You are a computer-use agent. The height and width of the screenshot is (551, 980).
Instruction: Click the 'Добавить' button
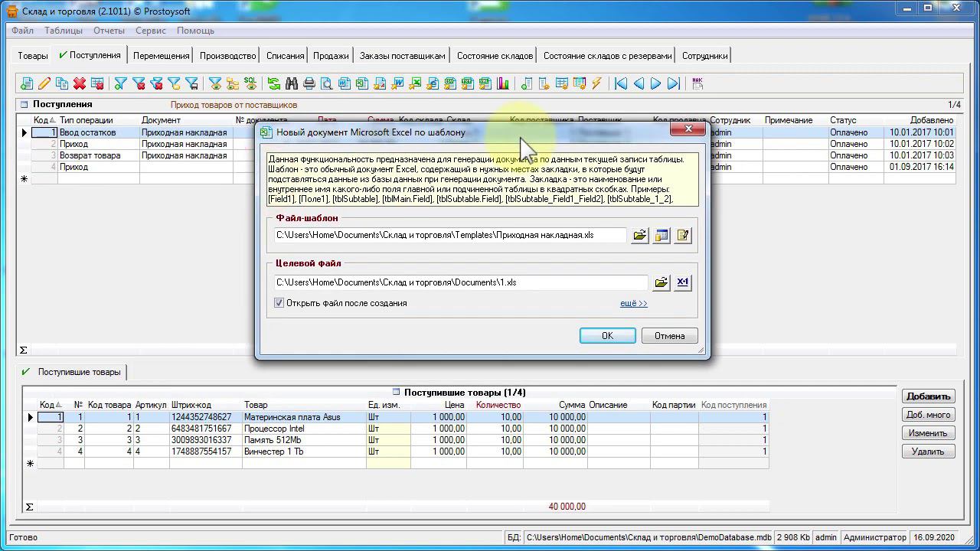coord(928,396)
